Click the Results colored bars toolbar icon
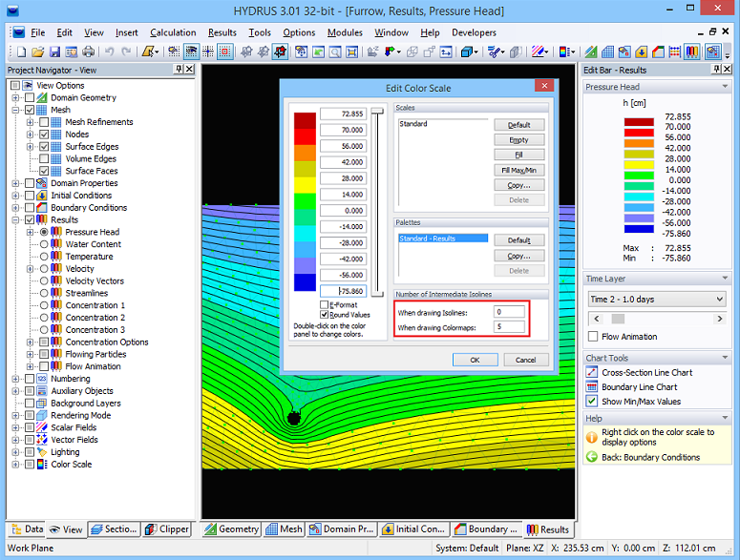 692,52
